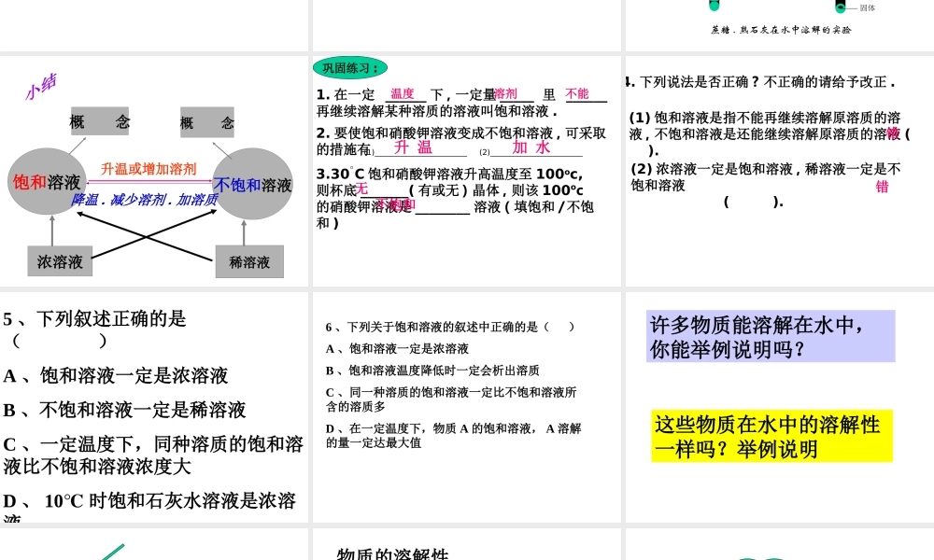
Task: Open the slide with question 4 正确改正
Action: [x=780, y=171]
